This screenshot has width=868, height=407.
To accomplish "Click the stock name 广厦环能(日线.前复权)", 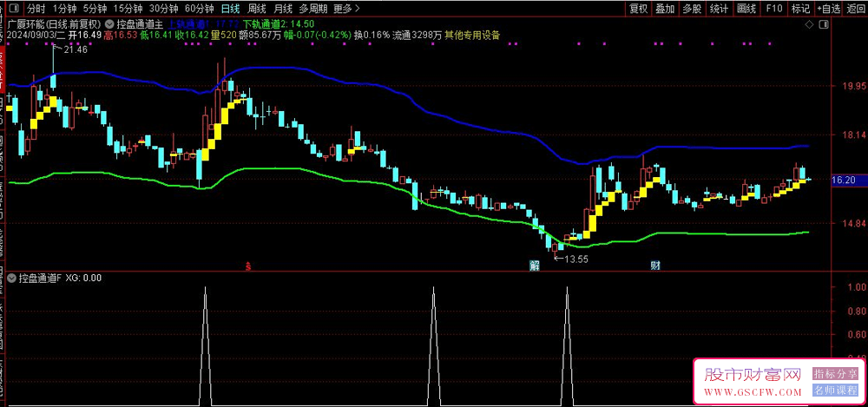I will 55,23.
